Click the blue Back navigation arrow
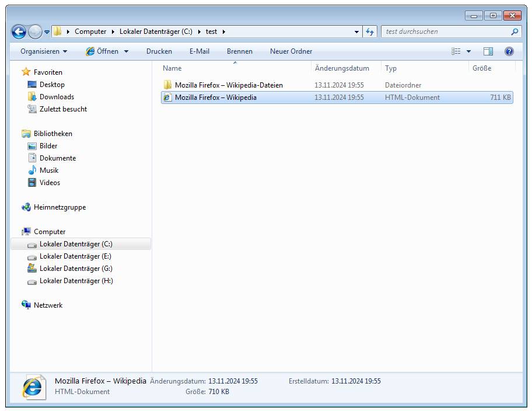The width and height of the screenshot is (532, 411). tap(19, 32)
